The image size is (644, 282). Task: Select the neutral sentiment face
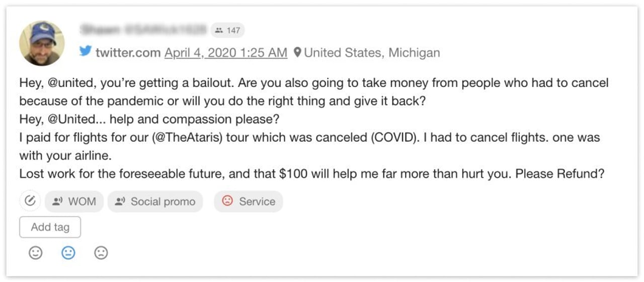click(68, 253)
